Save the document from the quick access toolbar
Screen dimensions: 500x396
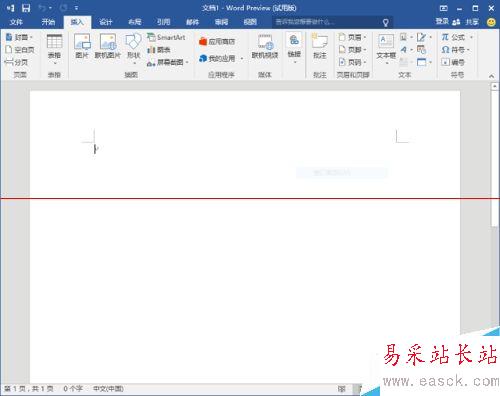click(x=26, y=8)
